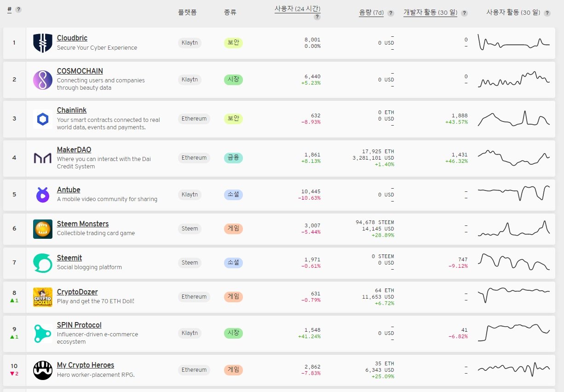Click Chainlink's 1,888 developer activity value
This screenshot has width=564, height=392.
point(460,115)
